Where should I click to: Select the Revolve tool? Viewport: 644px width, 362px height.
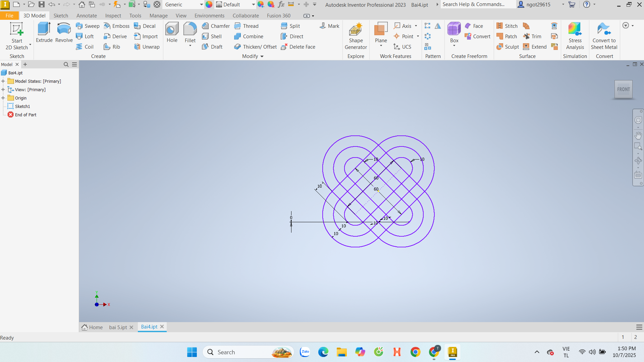pos(64,33)
